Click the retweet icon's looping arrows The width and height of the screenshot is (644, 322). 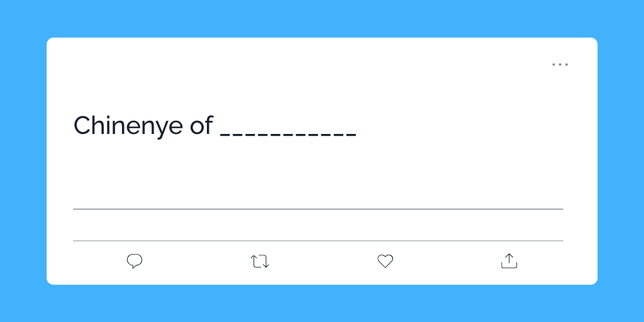(x=260, y=261)
